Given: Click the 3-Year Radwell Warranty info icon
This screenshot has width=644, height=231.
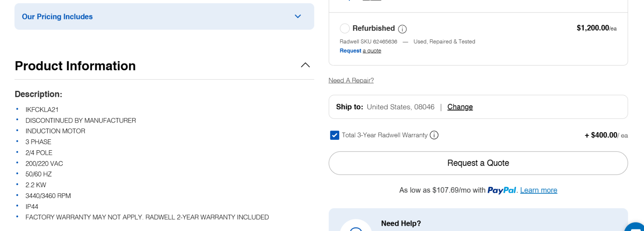Looking at the screenshot, I should [434, 135].
